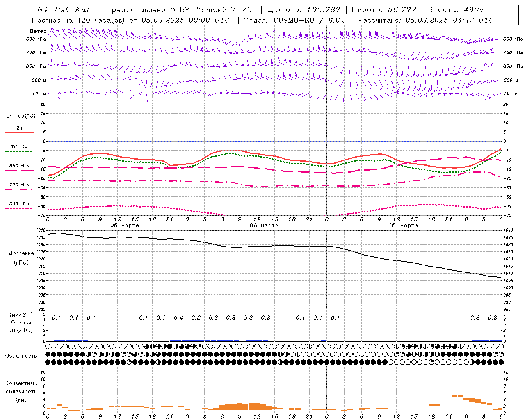Click the 'Ветер' wind panel label
Viewport: 525px width, 420px height.
tap(38, 31)
